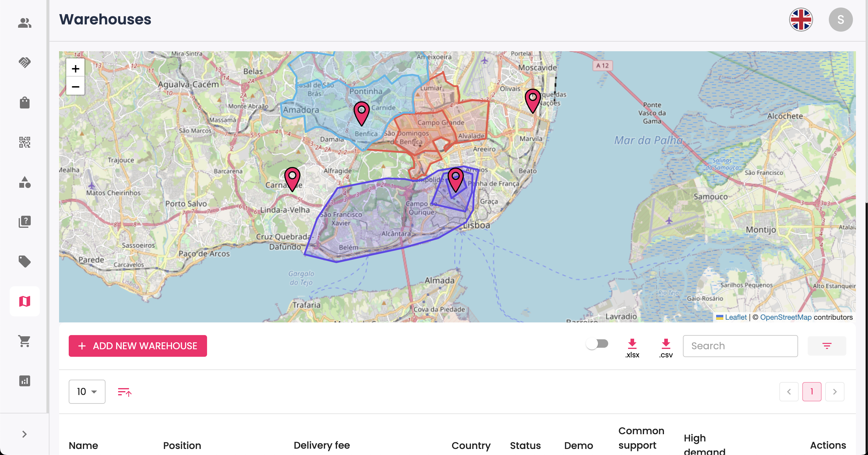Click the shapes categories sidebar icon

click(x=25, y=182)
